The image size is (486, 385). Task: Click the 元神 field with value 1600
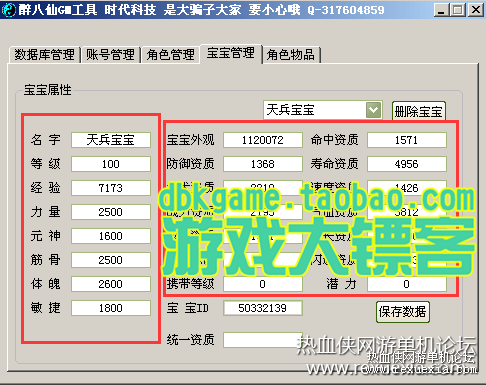pyautogui.click(x=111, y=236)
